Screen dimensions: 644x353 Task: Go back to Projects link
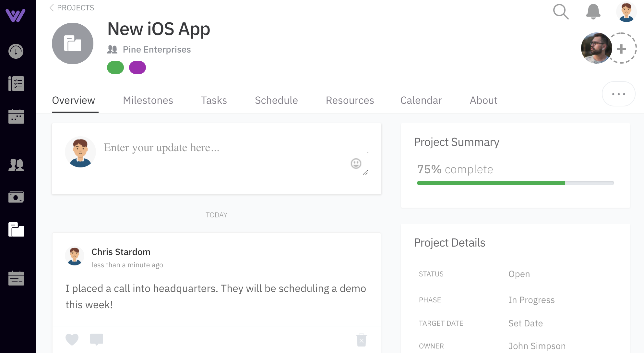(72, 8)
